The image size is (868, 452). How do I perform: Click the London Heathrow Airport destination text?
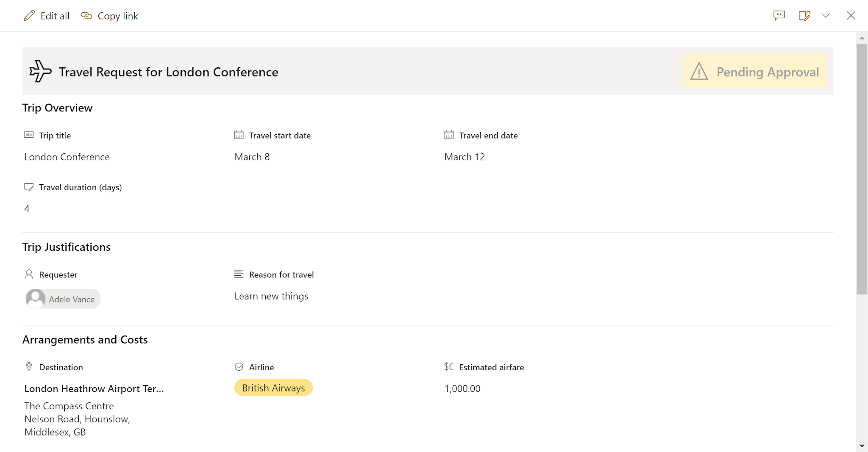[94, 388]
